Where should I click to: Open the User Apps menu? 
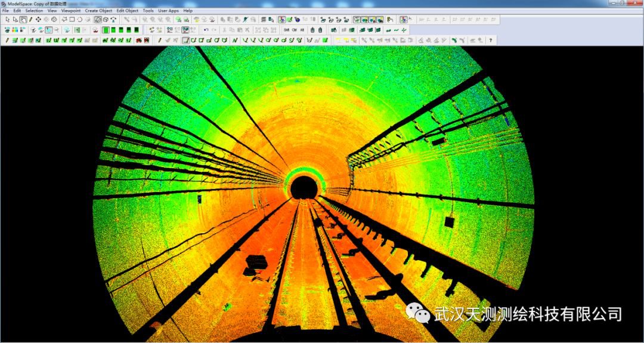click(168, 11)
